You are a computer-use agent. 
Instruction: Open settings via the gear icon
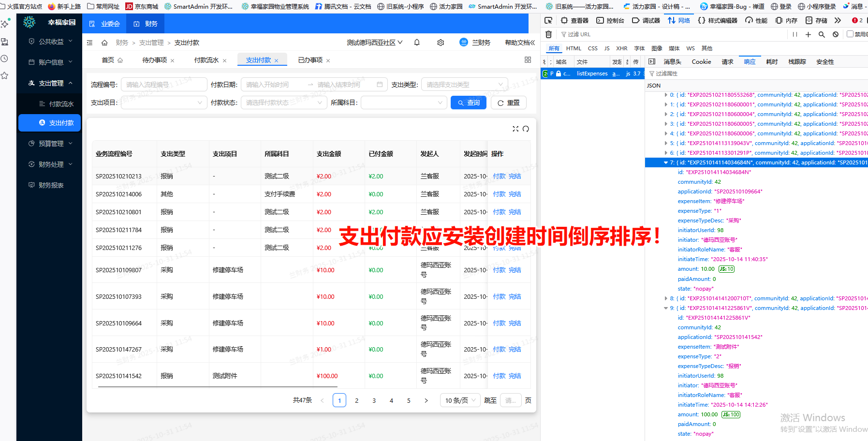[441, 43]
